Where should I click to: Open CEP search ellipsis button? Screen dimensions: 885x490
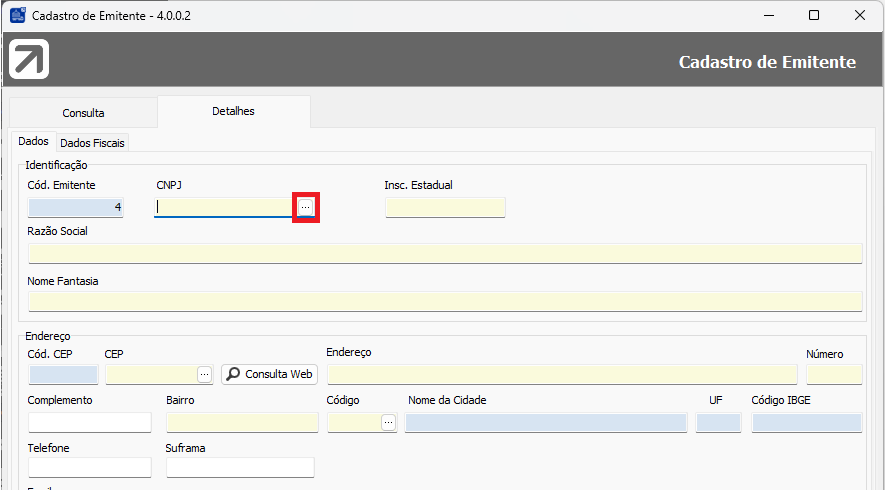(x=205, y=374)
